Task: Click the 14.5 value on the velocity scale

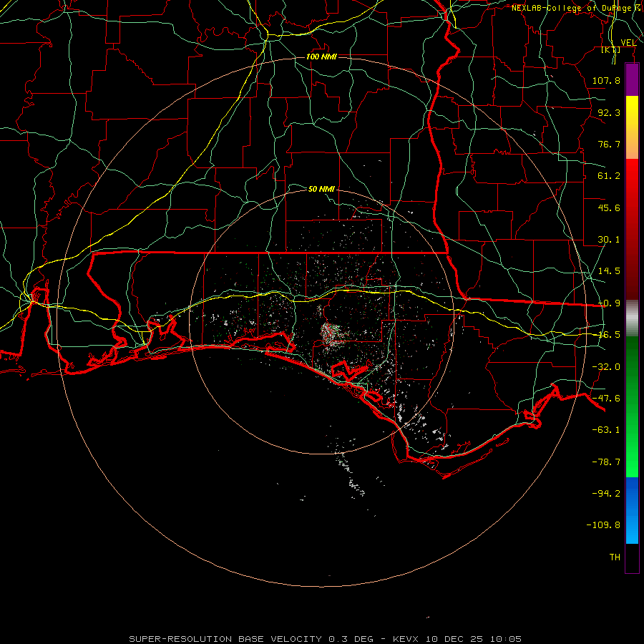Action: 609,271
